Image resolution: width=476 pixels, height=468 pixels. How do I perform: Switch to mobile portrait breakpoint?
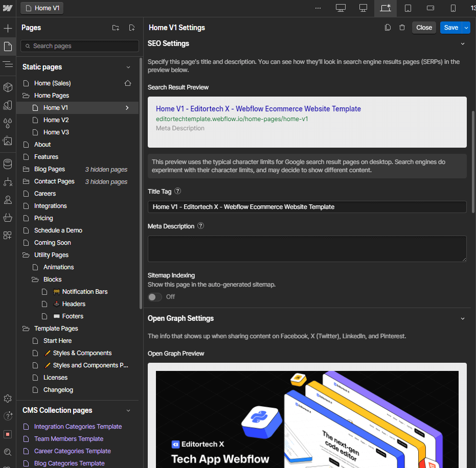point(452,8)
